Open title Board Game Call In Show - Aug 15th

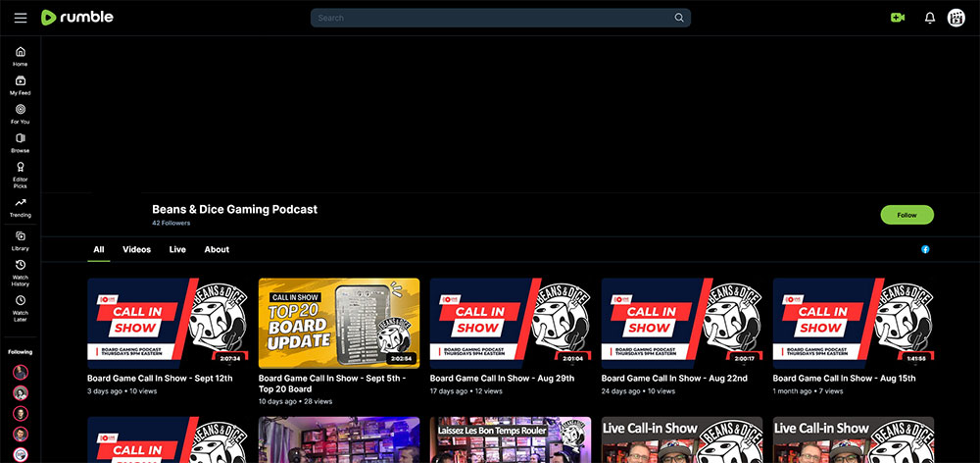click(845, 378)
